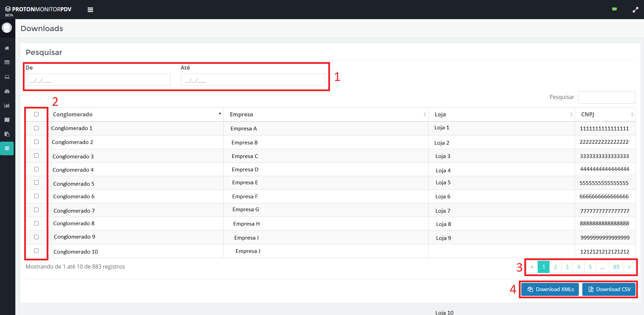Screen dimensions: 644x315
Task: Go to pagination page 4
Action: [x=579, y=267]
